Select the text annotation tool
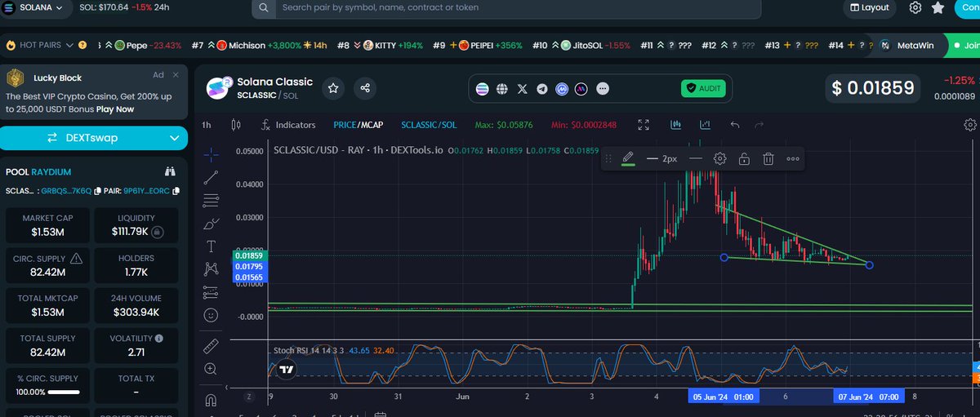Image resolution: width=980 pixels, height=417 pixels. pyautogui.click(x=211, y=246)
